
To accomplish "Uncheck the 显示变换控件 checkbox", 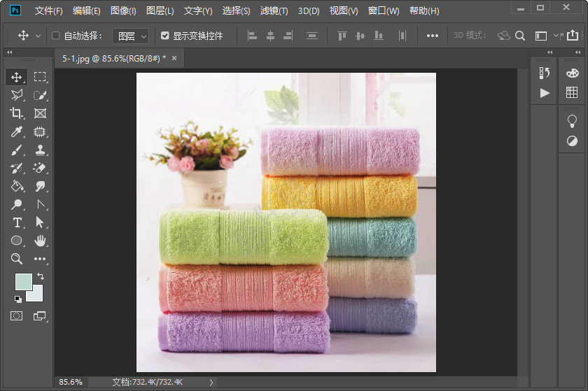I will (x=165, y=36).
